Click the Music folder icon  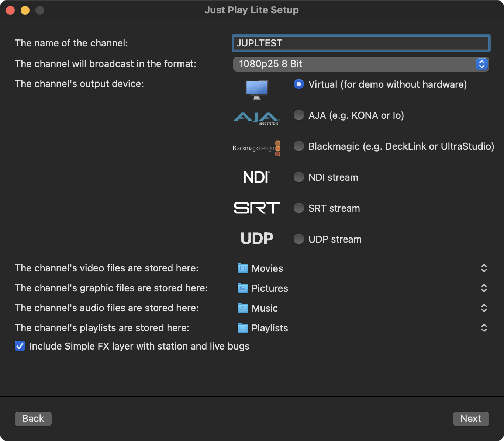pyautogui.click(x=242, y=308)
